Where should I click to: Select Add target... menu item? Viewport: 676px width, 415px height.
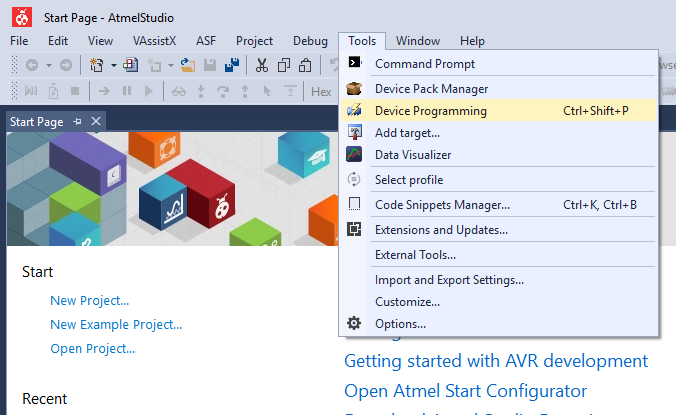(499, 133)
